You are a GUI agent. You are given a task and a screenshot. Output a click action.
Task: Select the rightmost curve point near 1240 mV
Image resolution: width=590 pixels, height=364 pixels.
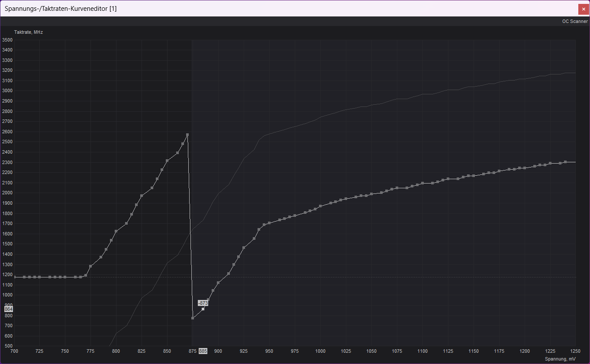coord(565,162)
